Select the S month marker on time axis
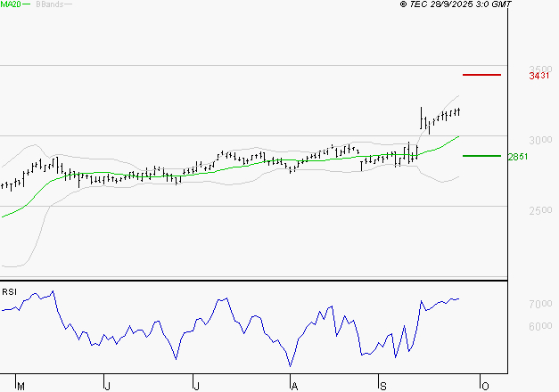 (x=382, y=385)
